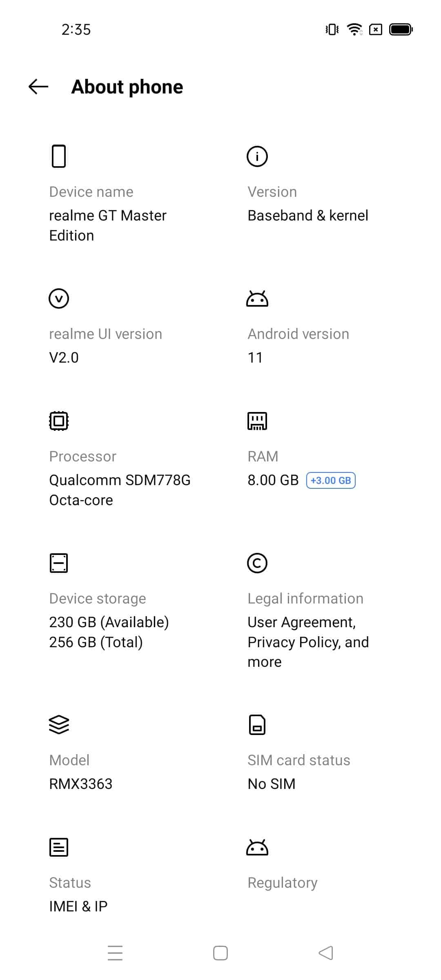Tap the RAM memory icon
Screen dimensions: 441x980
257,421
